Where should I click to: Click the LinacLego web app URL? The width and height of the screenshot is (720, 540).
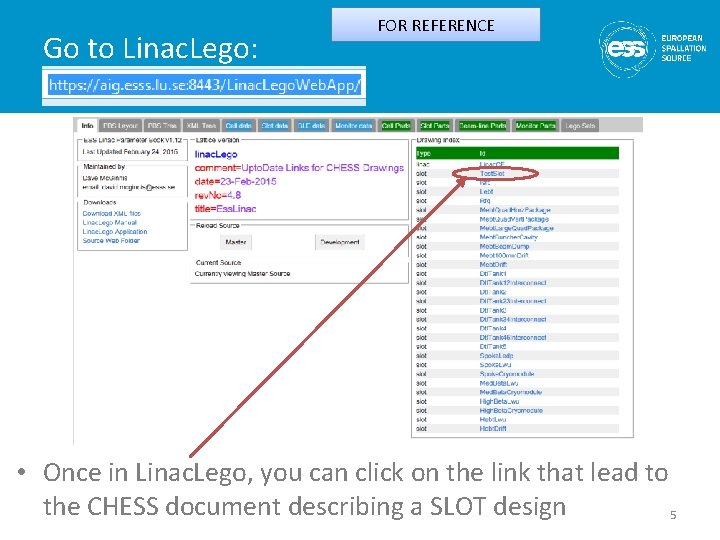tap(205, 85)
